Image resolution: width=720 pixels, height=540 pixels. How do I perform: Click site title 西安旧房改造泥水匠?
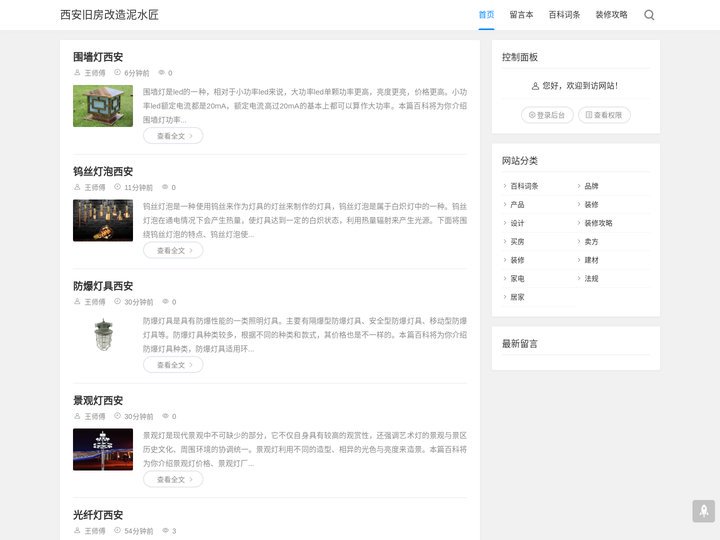[109, 15]
